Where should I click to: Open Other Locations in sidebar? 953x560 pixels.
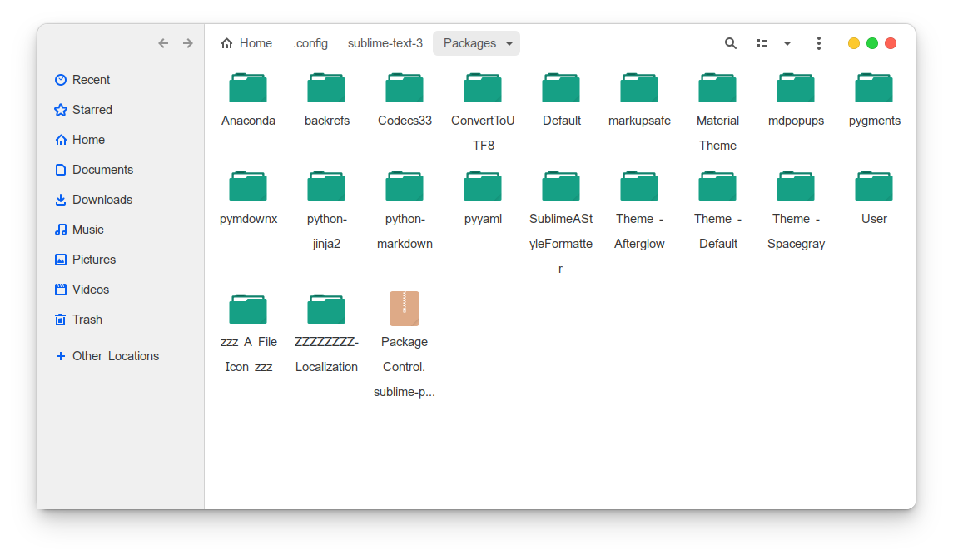click(107, 356)
